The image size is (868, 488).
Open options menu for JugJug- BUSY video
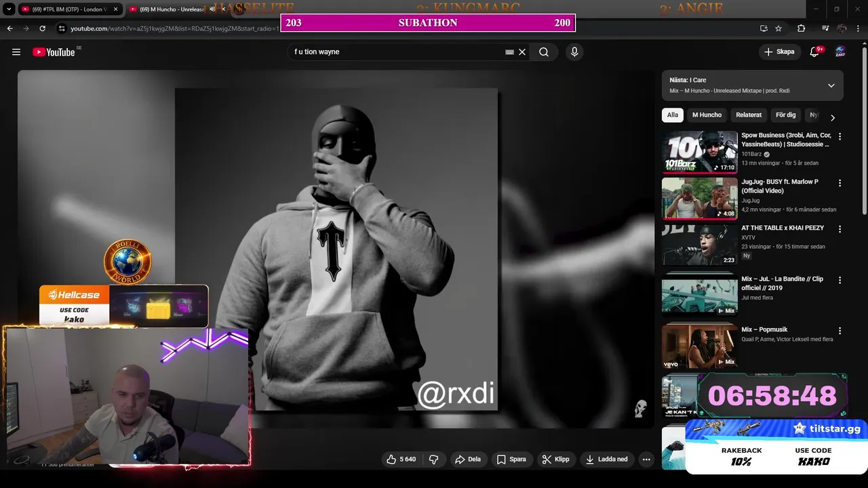pos(840,183)
